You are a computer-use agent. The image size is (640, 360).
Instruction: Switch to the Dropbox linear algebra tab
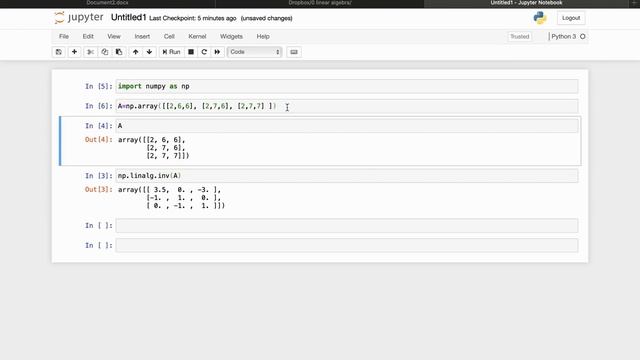(x=320, y=3)
